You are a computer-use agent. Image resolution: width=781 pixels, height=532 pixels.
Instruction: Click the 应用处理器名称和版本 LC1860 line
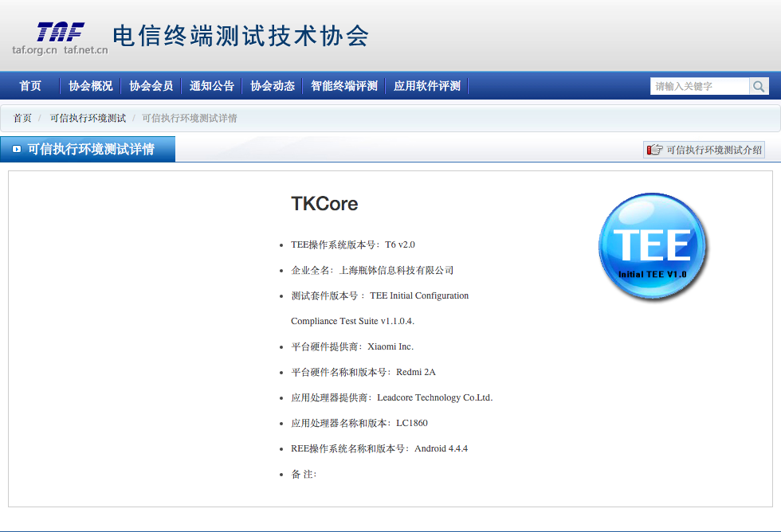coord(359,423)
